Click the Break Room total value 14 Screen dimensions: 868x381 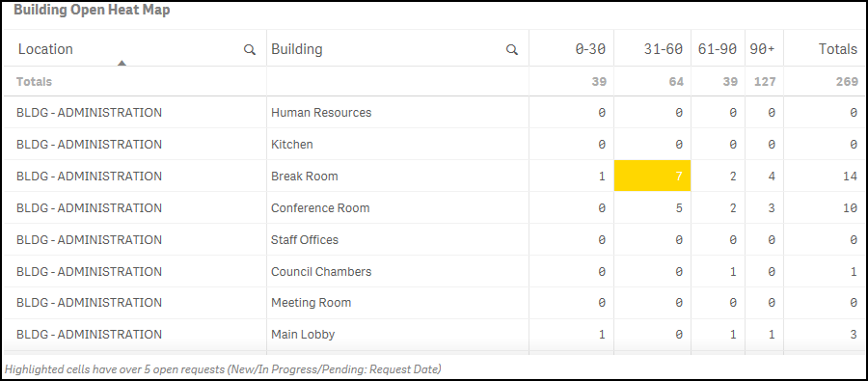tap(851, 177)
